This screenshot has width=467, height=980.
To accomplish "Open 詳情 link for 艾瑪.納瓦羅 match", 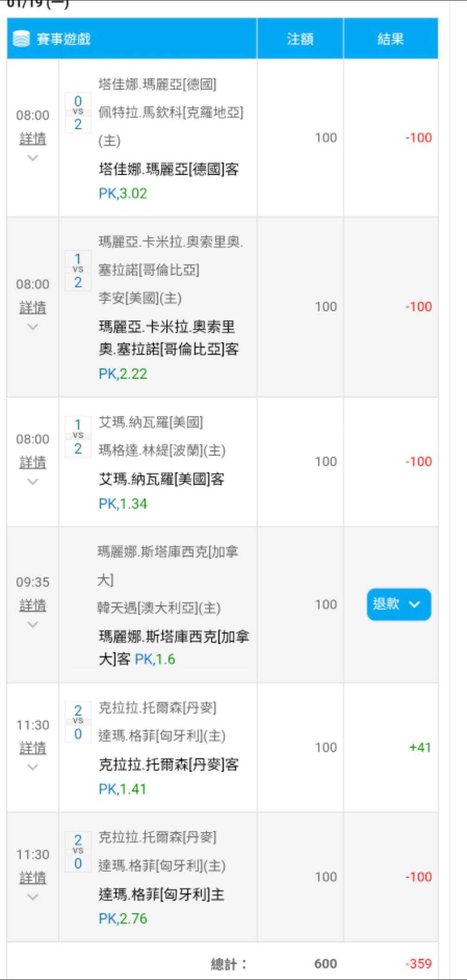I will click(32, 462).
